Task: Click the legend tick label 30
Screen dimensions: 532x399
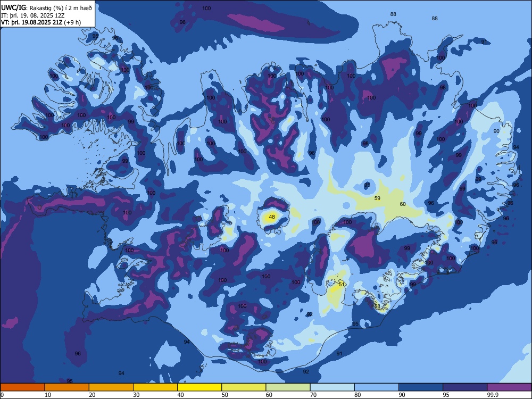Action: point(136,395)
